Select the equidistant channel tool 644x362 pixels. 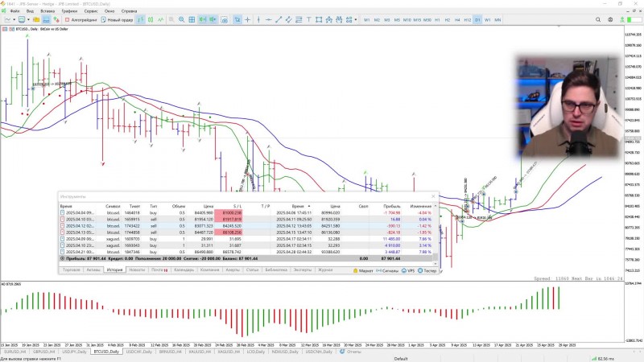[289, 19]
